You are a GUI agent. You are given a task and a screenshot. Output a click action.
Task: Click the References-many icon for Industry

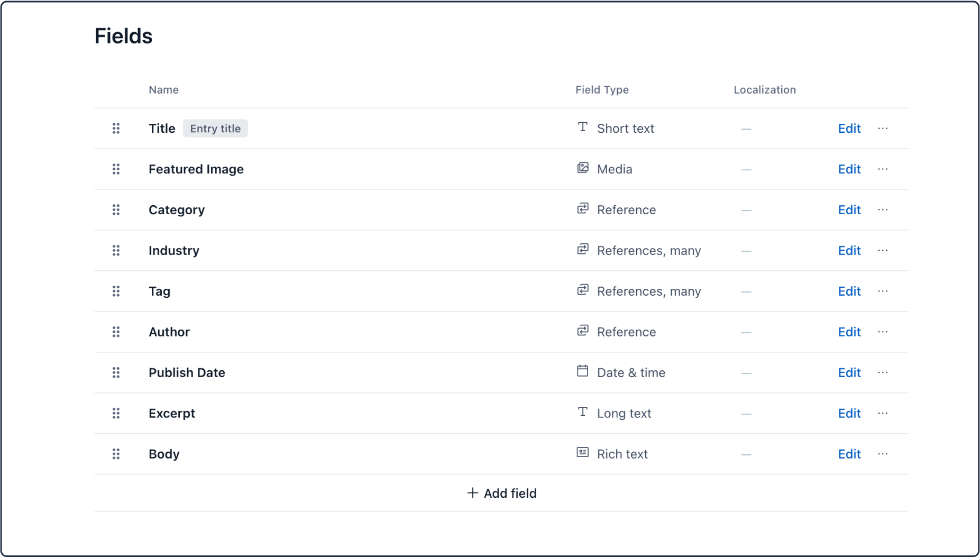582,250
